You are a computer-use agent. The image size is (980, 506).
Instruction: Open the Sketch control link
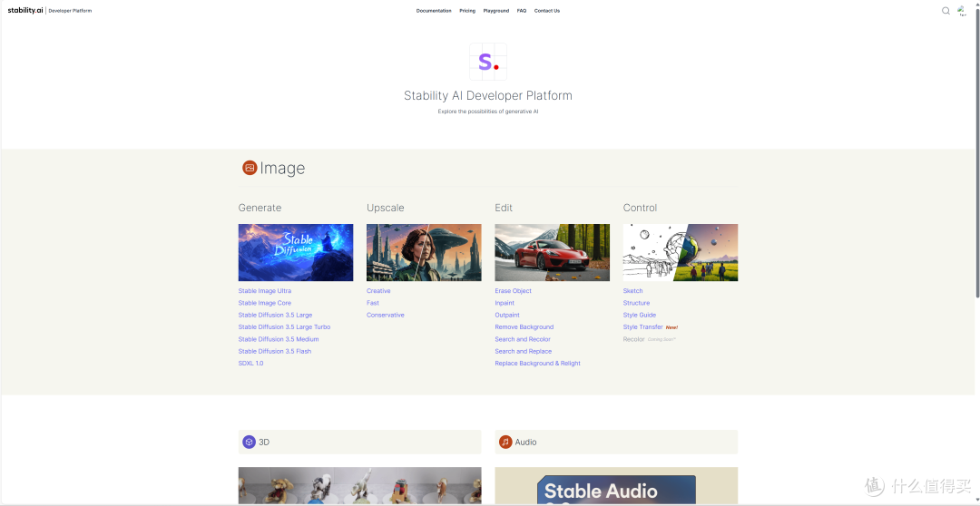(632, 291)
